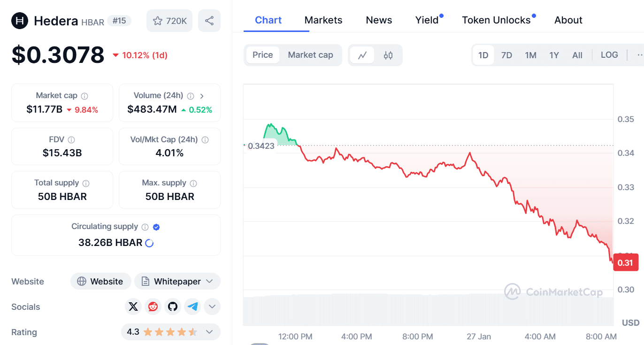Image resolution: width=644 pixels, height=345 pixels.
Task: Click the Market cap info icon
Action: [84, 96]
